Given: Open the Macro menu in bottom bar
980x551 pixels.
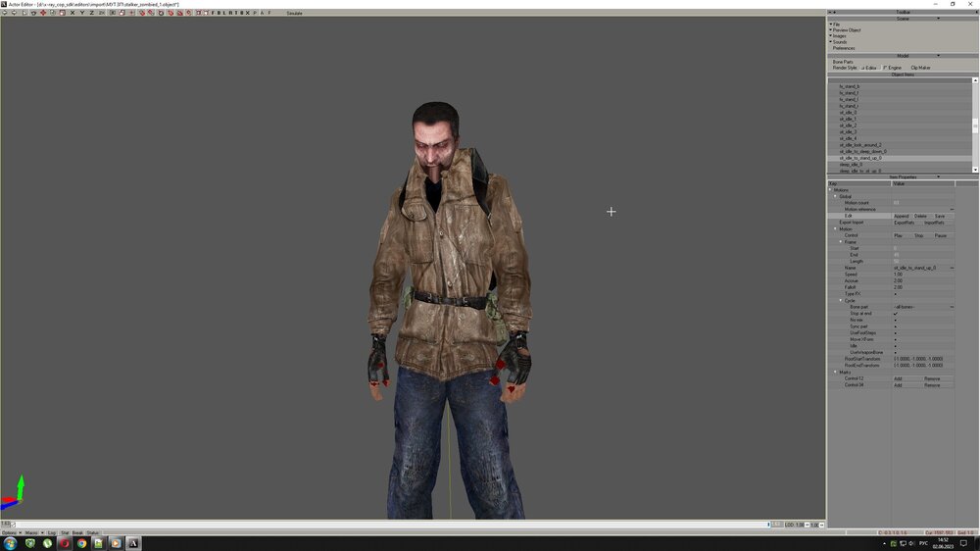Looking at the screenshot, I should point(33,533).
